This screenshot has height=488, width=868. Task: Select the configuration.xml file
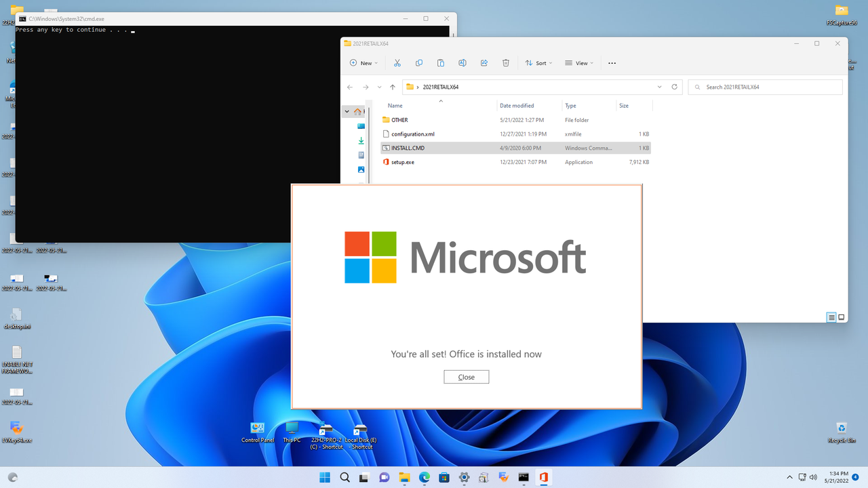515,134
